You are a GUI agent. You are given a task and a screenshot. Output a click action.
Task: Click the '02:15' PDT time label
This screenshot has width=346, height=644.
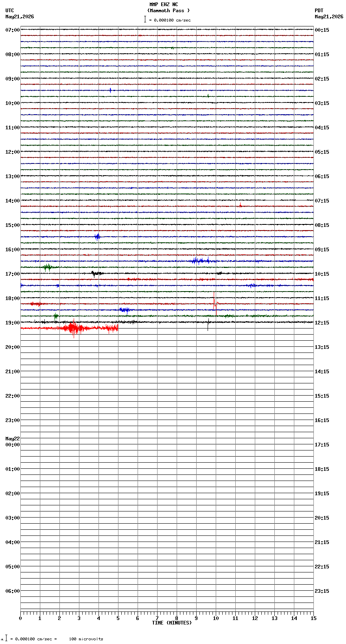322,79
